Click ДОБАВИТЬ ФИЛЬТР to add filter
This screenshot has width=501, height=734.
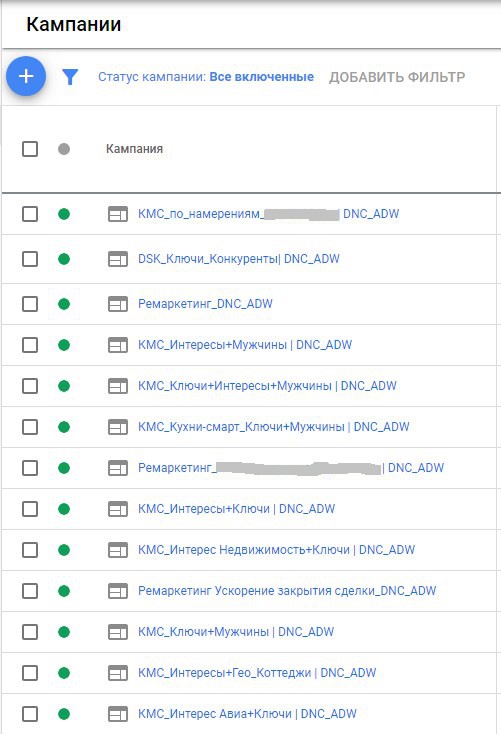click(x=397, y=77)
